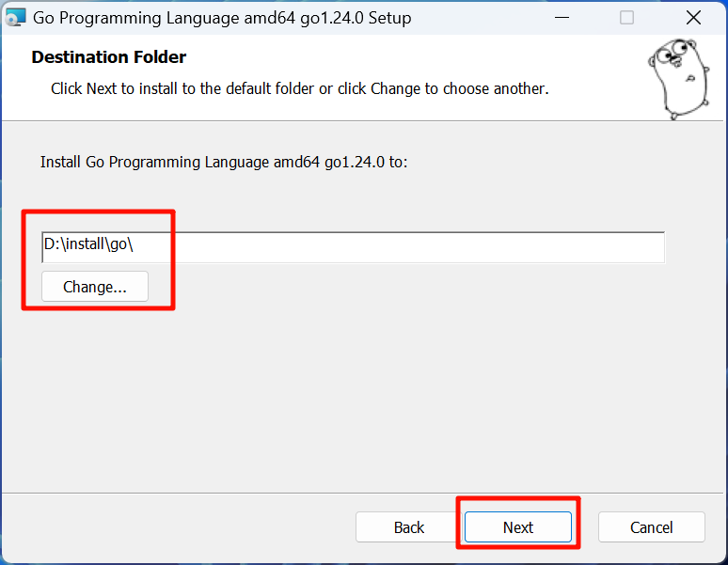Click the Go gopher mascot image

(x=678, y=79)
